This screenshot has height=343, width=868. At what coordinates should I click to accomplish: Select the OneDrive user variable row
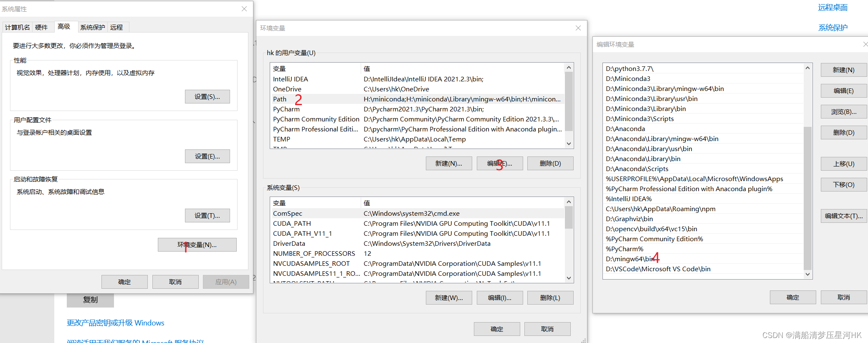(x=418, y=89)
